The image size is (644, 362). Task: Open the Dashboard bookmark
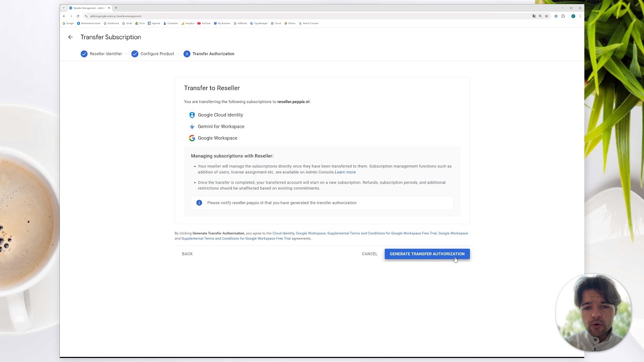click(111, 23)
